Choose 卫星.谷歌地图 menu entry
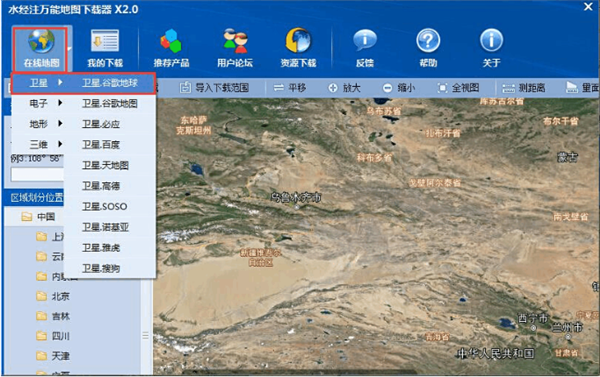This screenshot has width=600, height=377. pos(110,103)
